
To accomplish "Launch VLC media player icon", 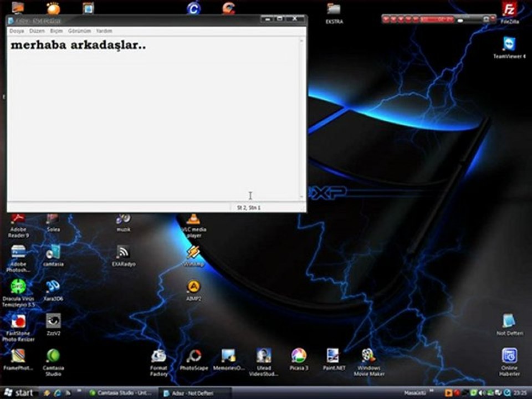I will [x=194, y=226].
